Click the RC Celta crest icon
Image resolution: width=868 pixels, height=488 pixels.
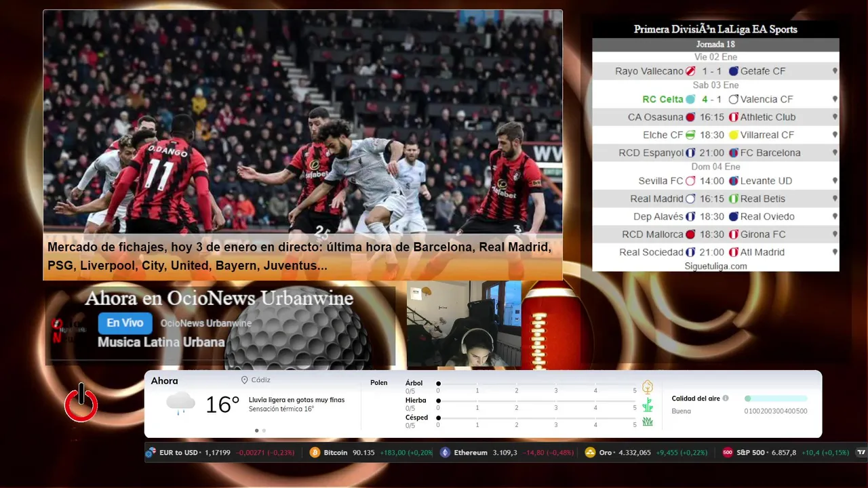[690, 99]
